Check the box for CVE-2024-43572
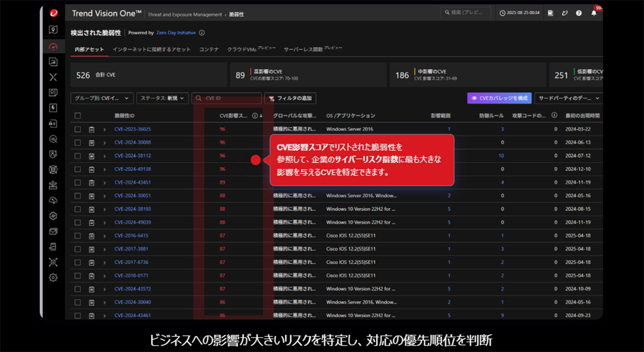644x352 pixels. point(78,289)
